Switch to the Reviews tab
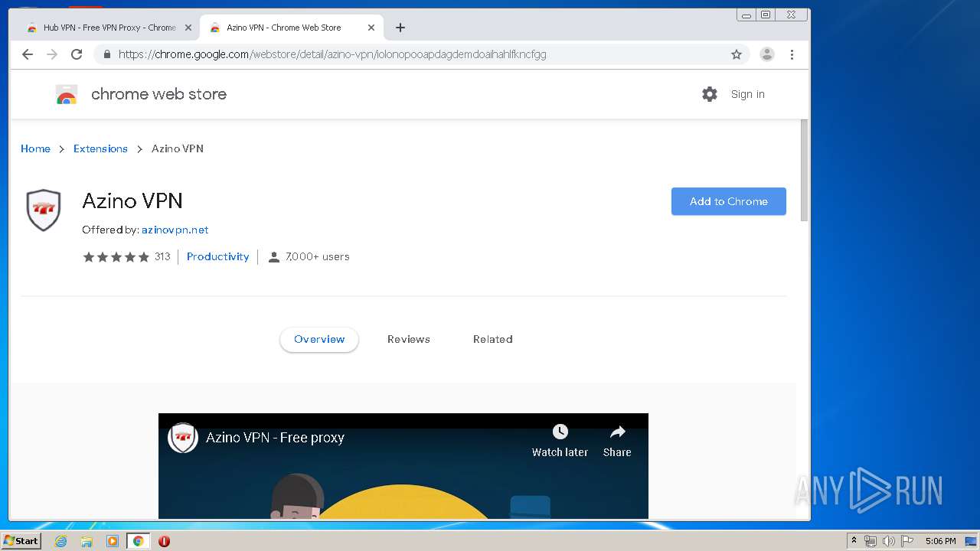The image size is (980, 551). [409, 339]
